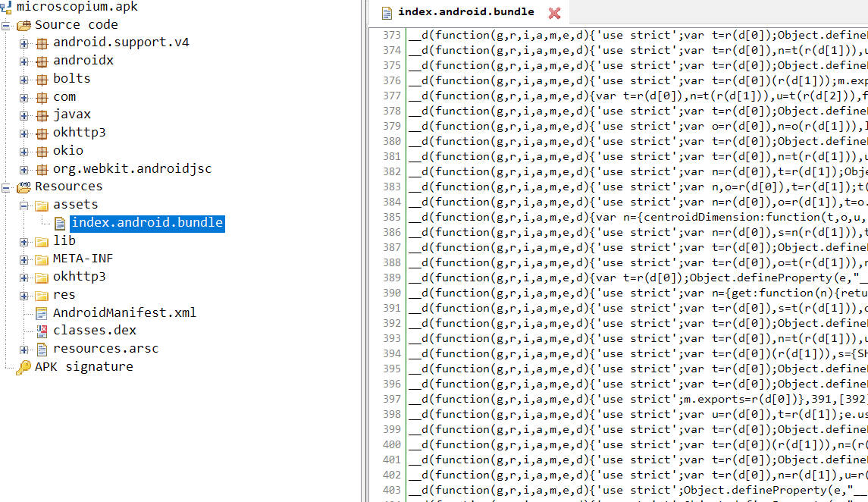This screenshot has width=868, height=502.
Task: Expand the org.webkit.androidjsc package
Action: click(x=24, y=170)
